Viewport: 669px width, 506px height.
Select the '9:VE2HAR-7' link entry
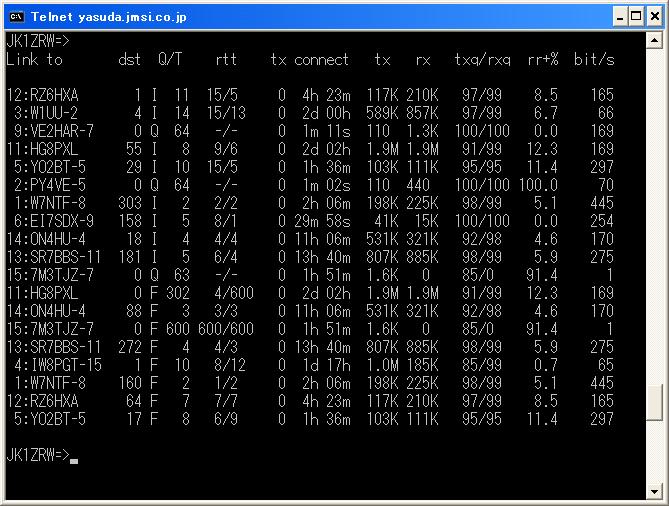tap(54, 131)
